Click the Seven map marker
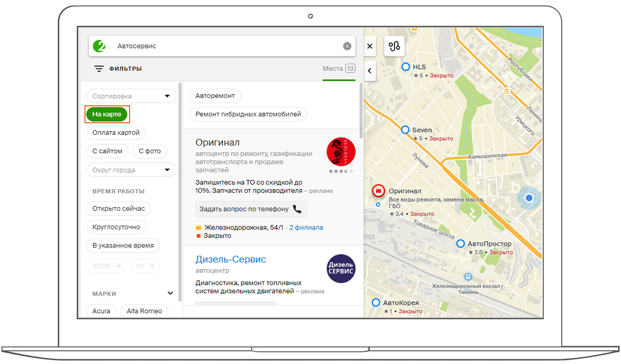Image resolution: width=621 pixels, height=364 pixels. click(405, 130)
